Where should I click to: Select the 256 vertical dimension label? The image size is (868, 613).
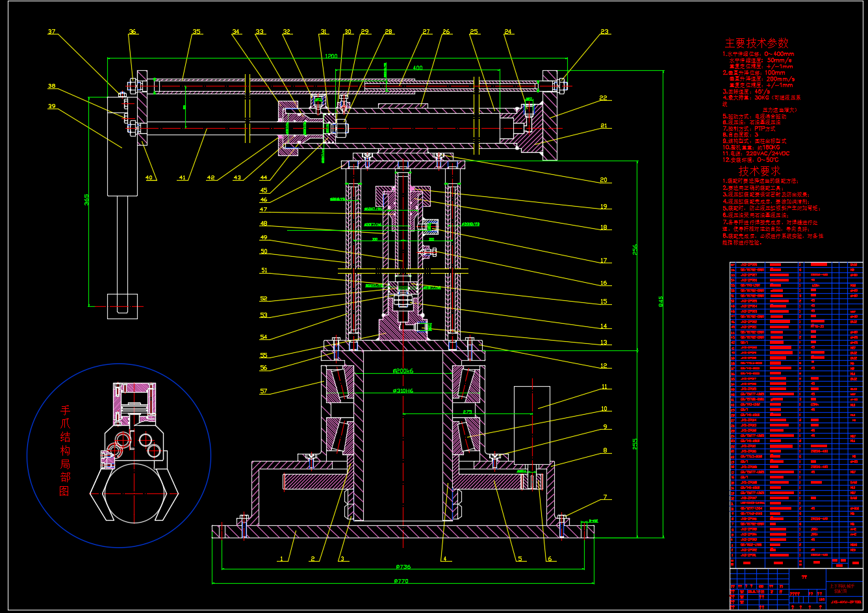(x=634, y=250)
